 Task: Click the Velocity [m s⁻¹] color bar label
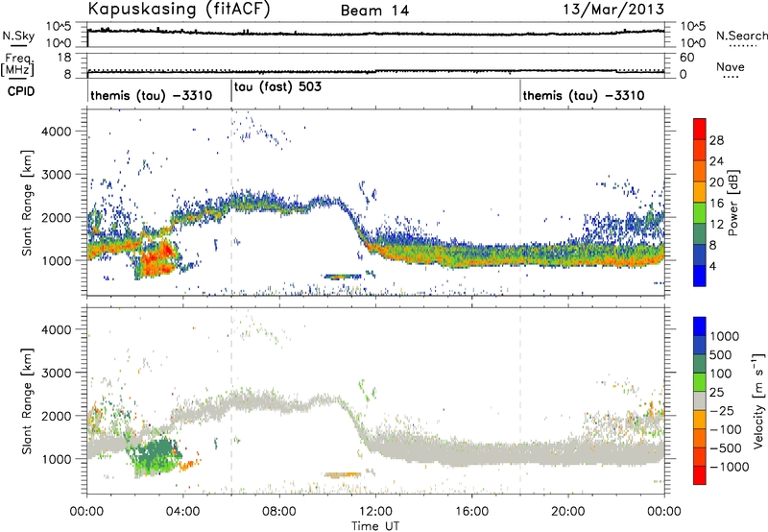(x=758, y=400)
